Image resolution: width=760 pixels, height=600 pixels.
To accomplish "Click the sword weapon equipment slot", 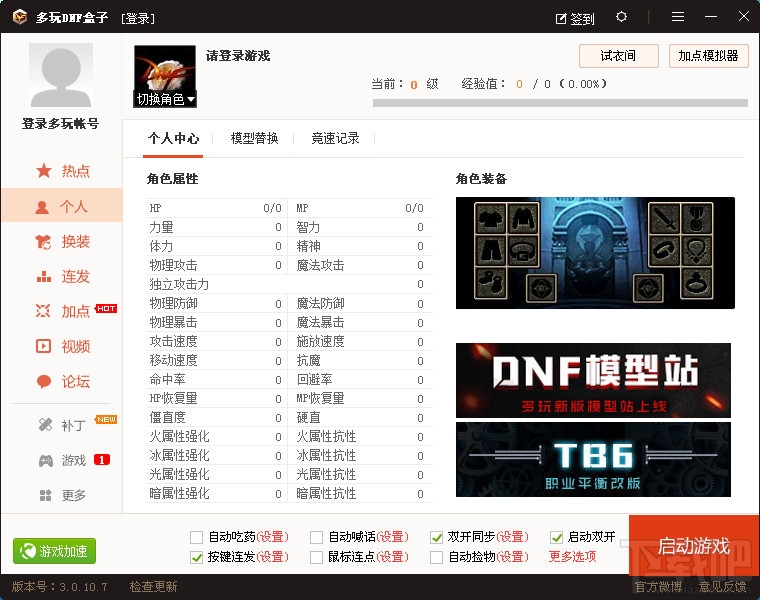I will pos(664,219).
